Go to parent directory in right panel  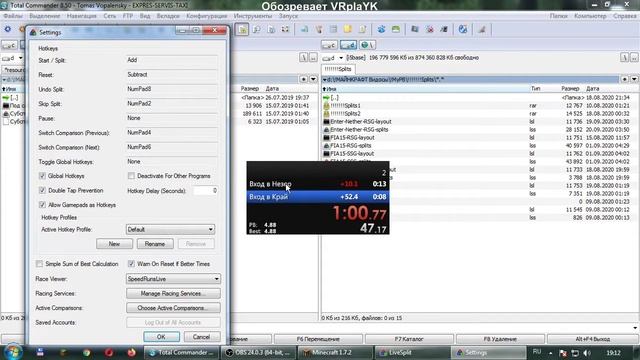point(634,58)
